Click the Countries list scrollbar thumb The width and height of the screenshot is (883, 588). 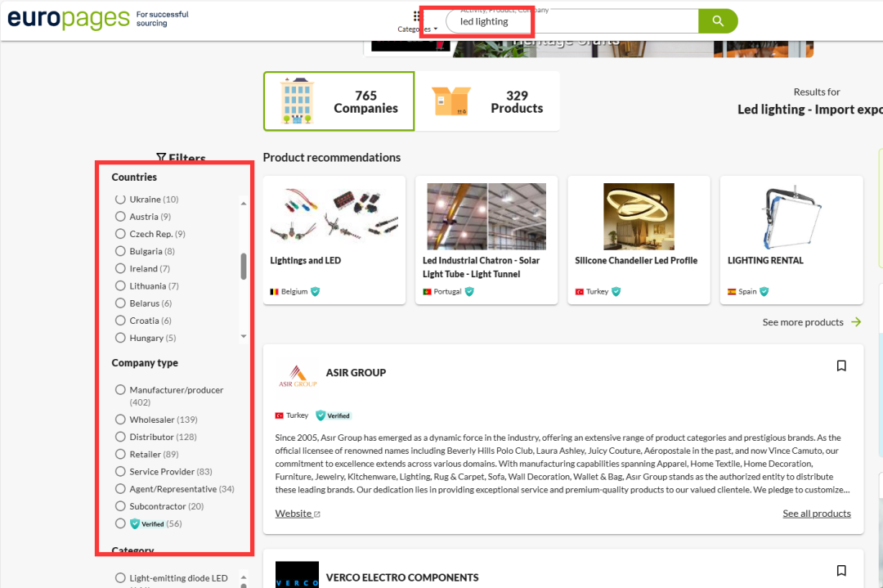click(244, 266)
